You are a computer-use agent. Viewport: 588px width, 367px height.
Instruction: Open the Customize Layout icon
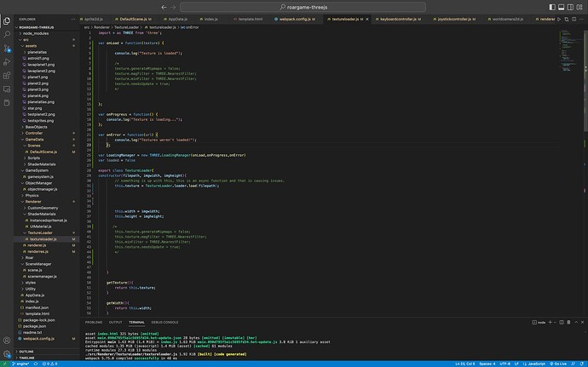(x=579, y=7)
